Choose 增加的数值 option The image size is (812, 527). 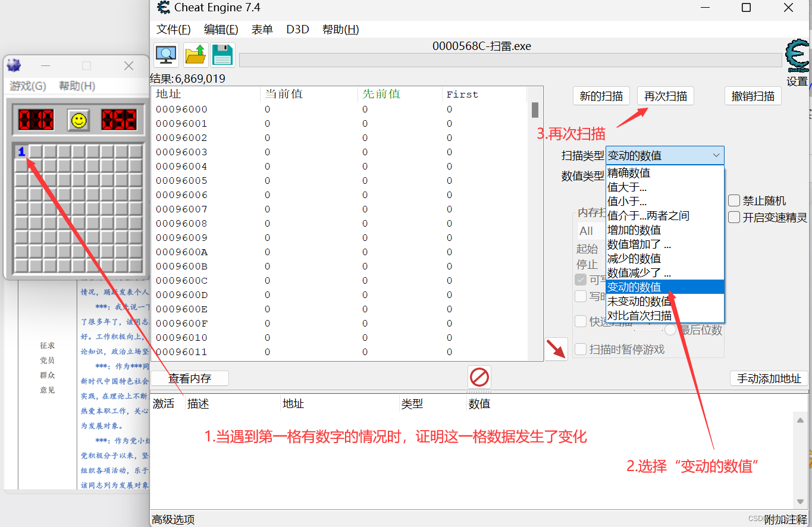click(x=665, y=230)
